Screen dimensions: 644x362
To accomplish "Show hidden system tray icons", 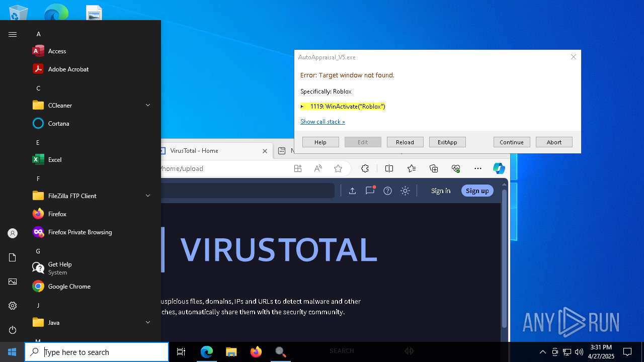I will (542, 352).
